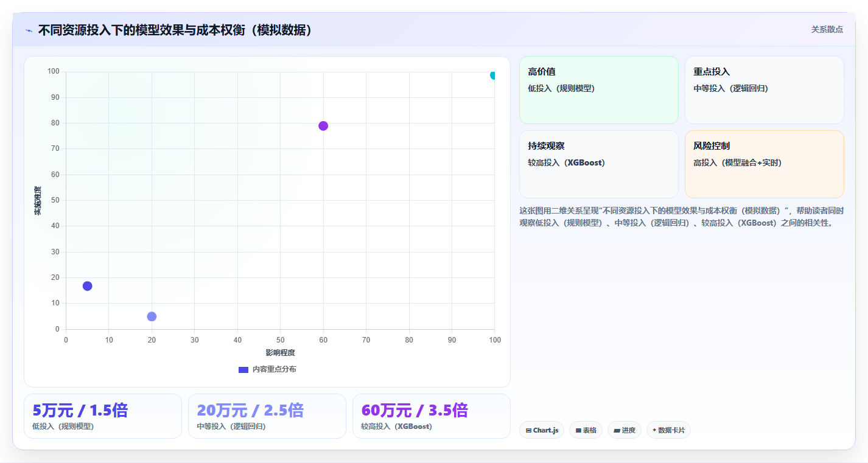Click 中等投入（逻辑回归） caption under 20万元
This screenshot has height=463, width=868.
tap(231, 426)
